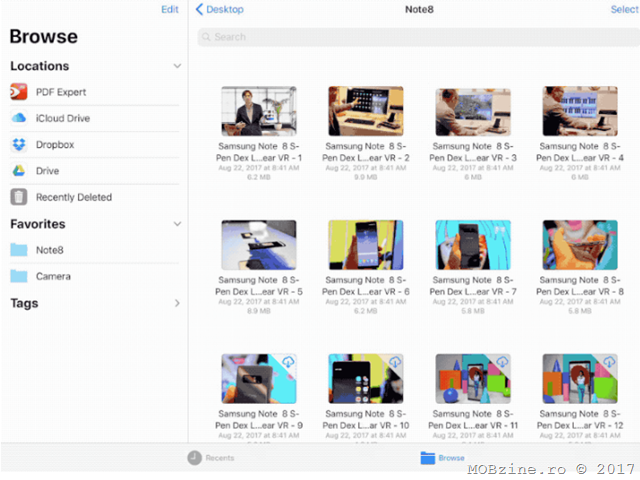Click the 9.9 MB size text
The width and height of the screenshot is (640, 480).
[x=366, y=177]
